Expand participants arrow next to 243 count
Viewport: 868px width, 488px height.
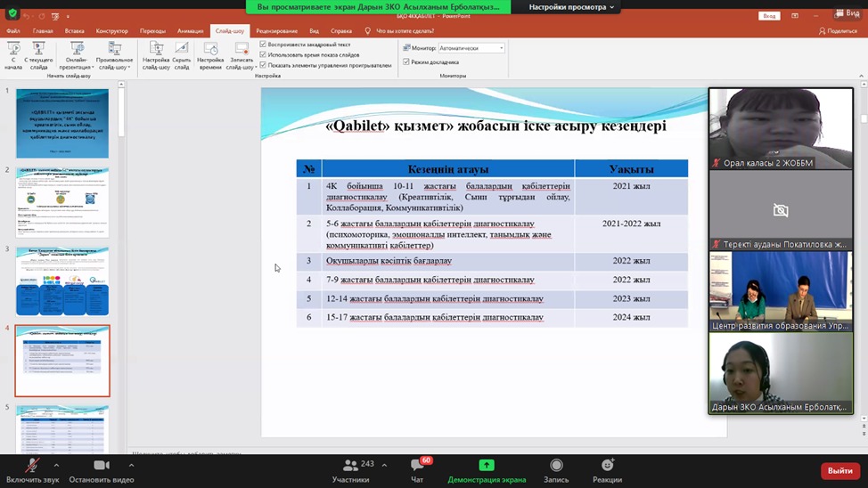point(384,466)
